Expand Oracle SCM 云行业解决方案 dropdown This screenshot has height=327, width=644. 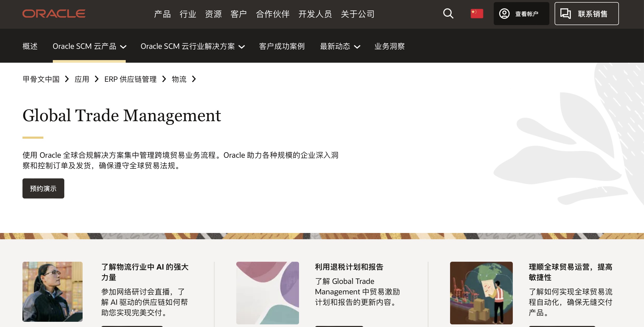[193, 46]
